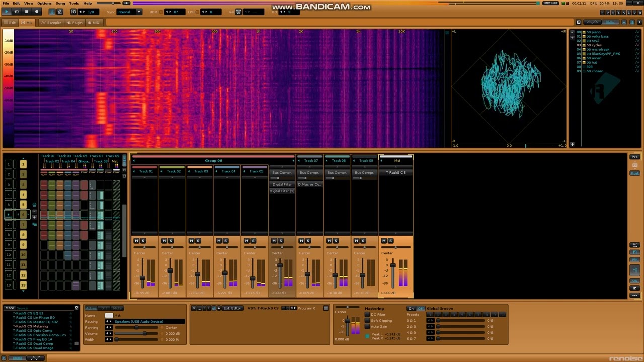Switch to the Plugin tab
Viewport: 644px width, 362px height.
pyautogui.click(x=75, y=23)
